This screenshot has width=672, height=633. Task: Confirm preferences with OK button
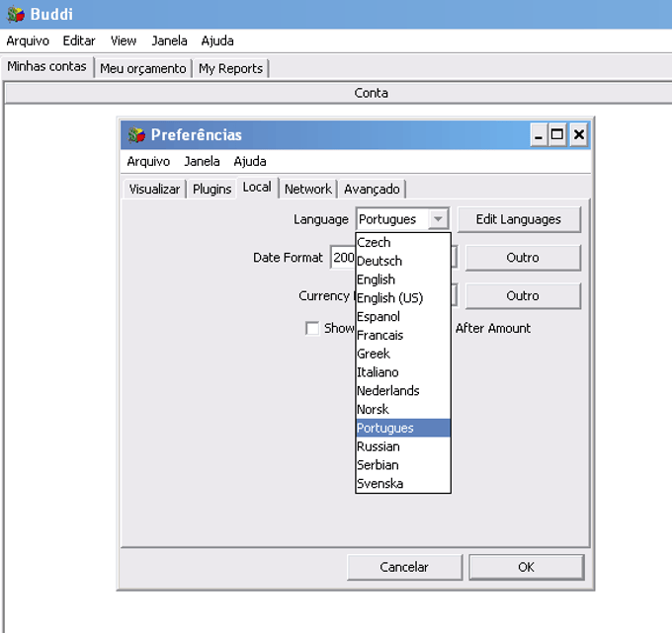coord(527,567)
